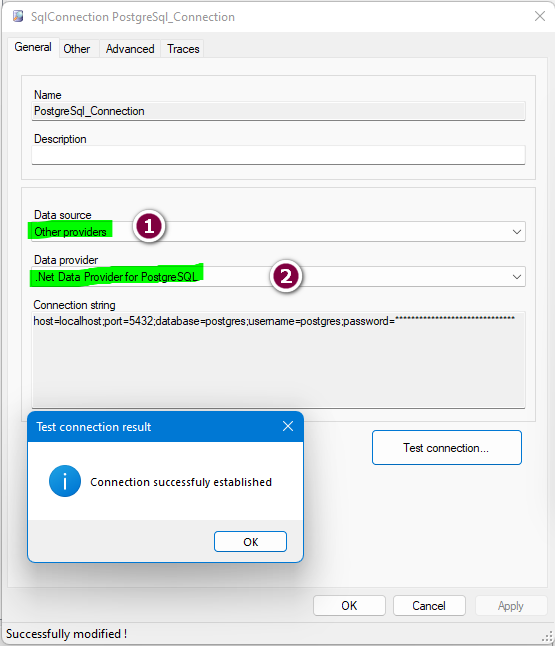Switch to the Other tab
This screenshot has width=555, height=646.
[77, 49]
